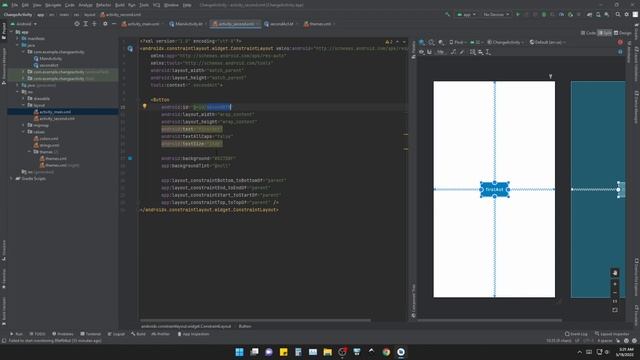Click Infer Constraints wand icon
640x360 pixels.
pos(462,52)
